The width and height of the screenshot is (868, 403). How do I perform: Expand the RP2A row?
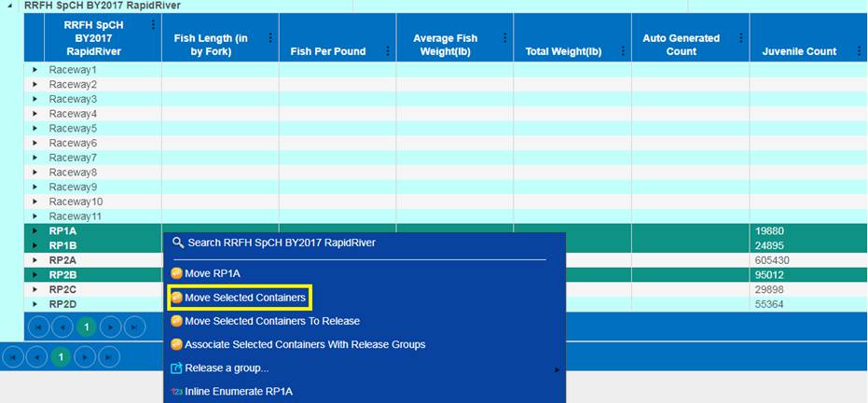[x=34, y=260]
